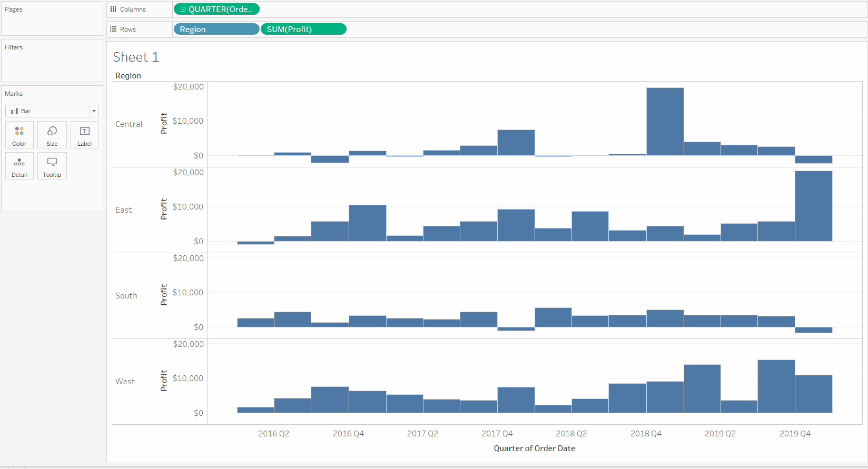This screenshot has width=868, height=469.
Task: Click the 2019 Q4 axis label
Action: click(795, 434)
